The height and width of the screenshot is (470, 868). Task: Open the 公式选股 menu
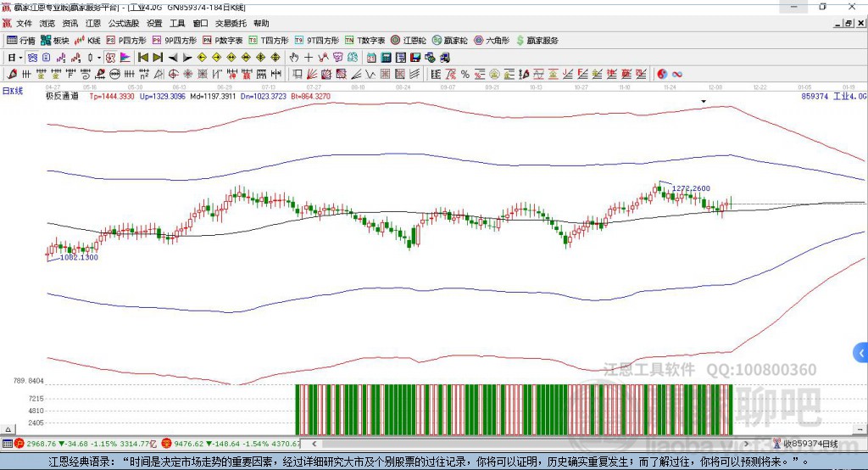coord(122,23)
